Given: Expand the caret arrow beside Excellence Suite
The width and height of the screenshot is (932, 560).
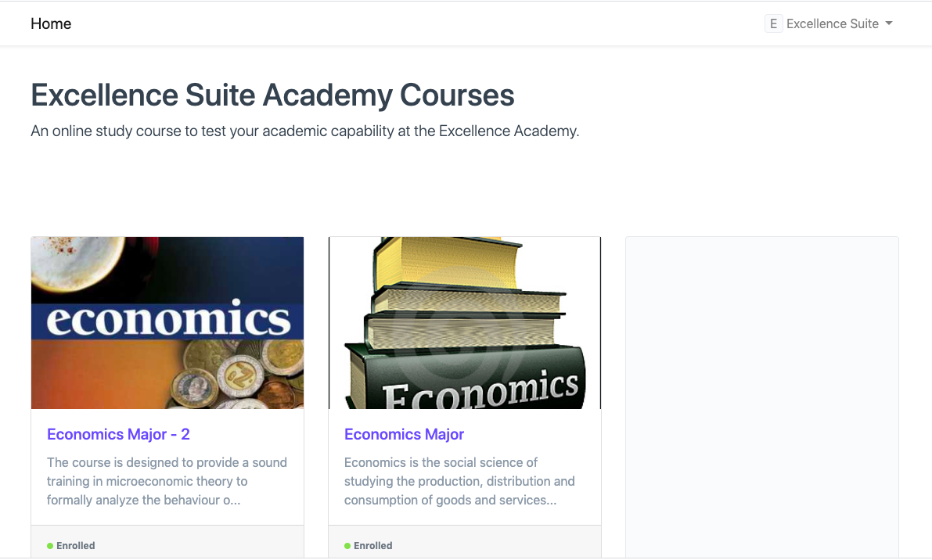Looking at the screenshot, I should [889, 23].
